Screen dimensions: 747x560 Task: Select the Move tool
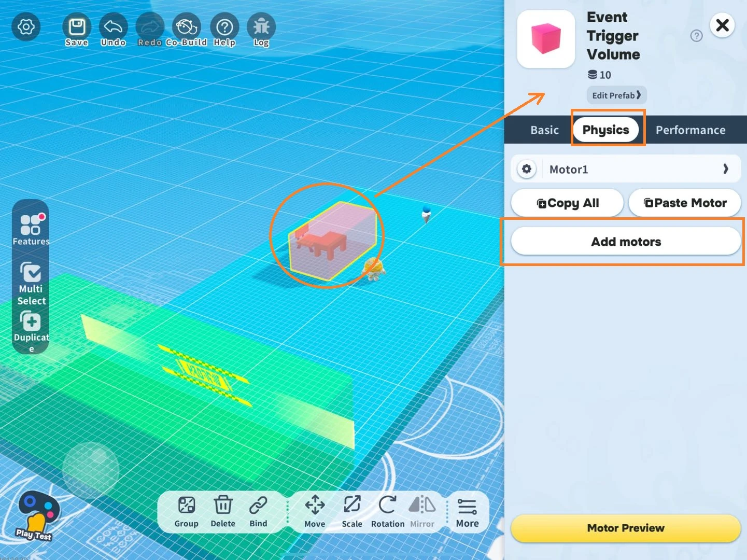[315, 512]
